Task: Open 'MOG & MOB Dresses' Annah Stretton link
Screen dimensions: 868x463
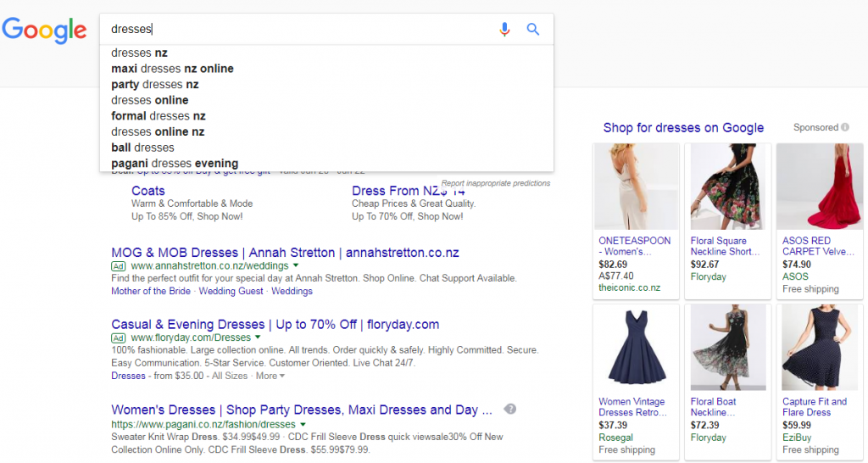Action: coord(285,253)
